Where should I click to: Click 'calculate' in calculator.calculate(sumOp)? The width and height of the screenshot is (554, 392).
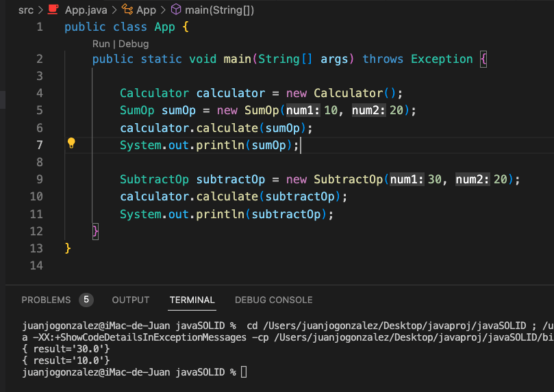[227, 128]
